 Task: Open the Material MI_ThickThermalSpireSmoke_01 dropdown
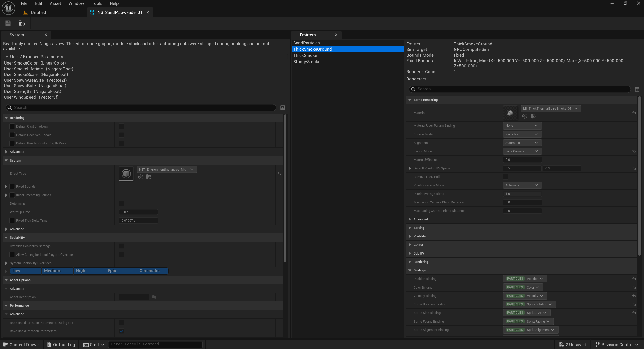coord(551,109)
